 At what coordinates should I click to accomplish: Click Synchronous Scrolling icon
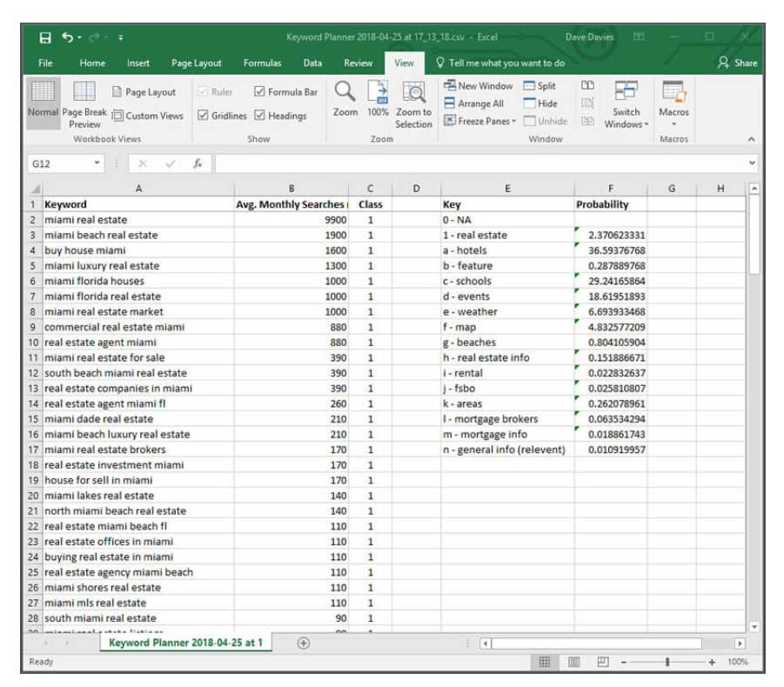tap(587, 103)
